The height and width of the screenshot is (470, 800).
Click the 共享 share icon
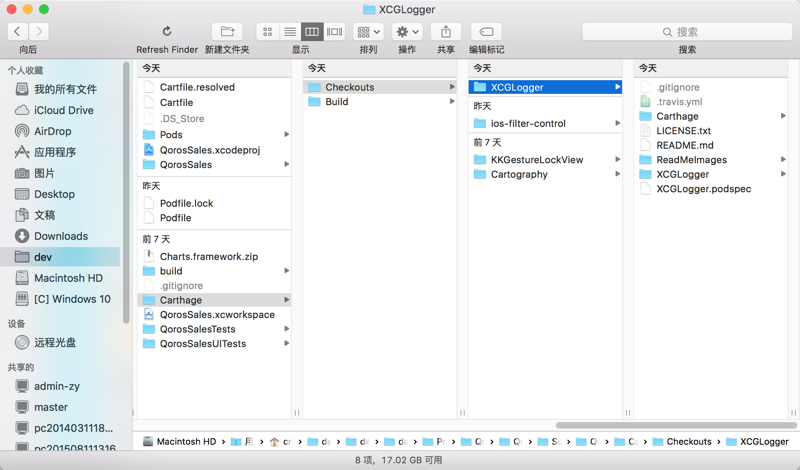pos(446,32)
